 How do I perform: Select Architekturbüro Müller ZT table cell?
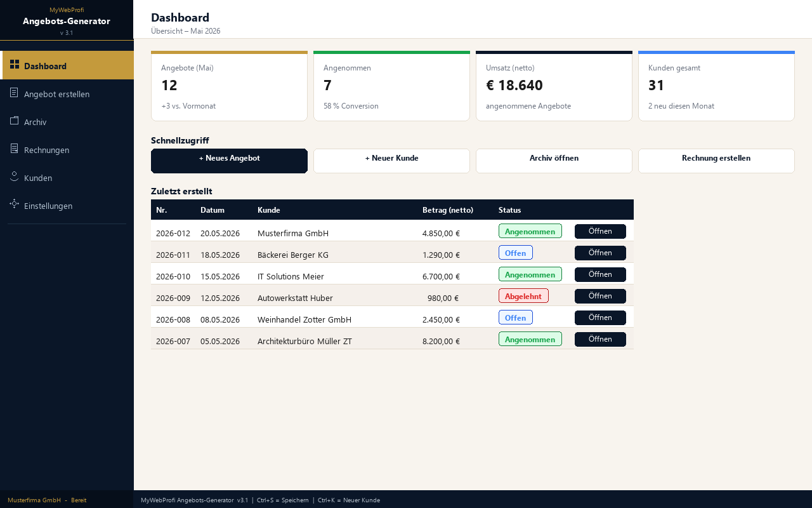coord(304,341)
